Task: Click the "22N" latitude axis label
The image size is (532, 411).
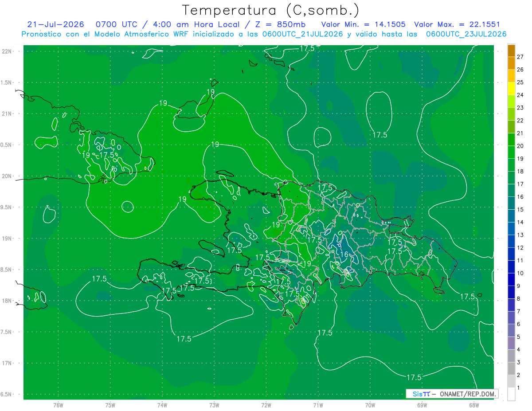Action: pyautogui.click(x=6, y=51)
